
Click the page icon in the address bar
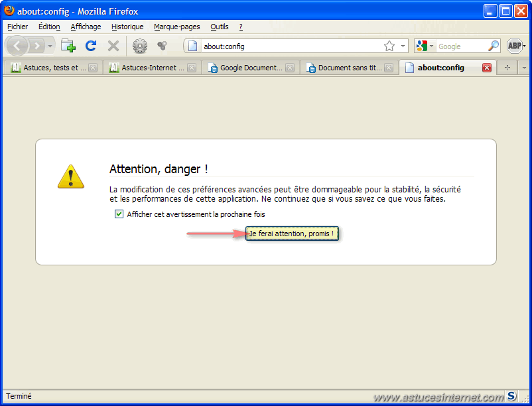pos(193,46)
